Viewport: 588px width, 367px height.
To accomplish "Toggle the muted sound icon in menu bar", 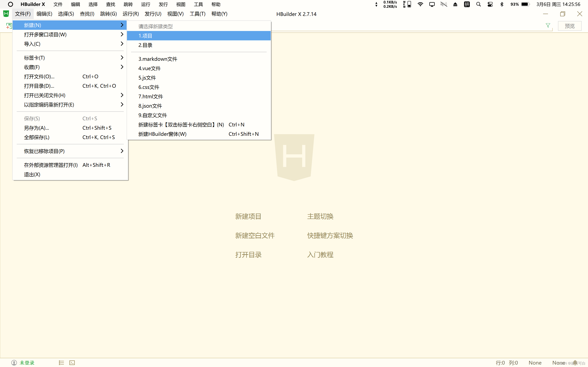I will pos(444,4).
